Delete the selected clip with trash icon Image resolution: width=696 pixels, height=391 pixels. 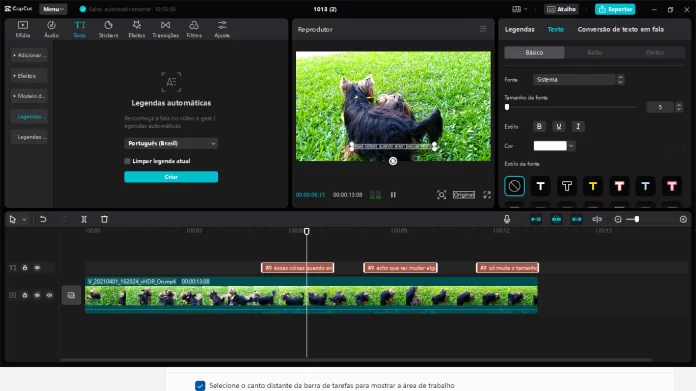[x=104, y=219]
